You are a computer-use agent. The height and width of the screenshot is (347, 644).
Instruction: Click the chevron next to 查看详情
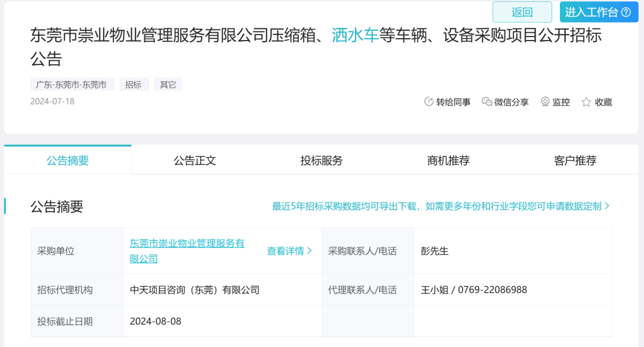pyautogui.click(x=309, y=250)
